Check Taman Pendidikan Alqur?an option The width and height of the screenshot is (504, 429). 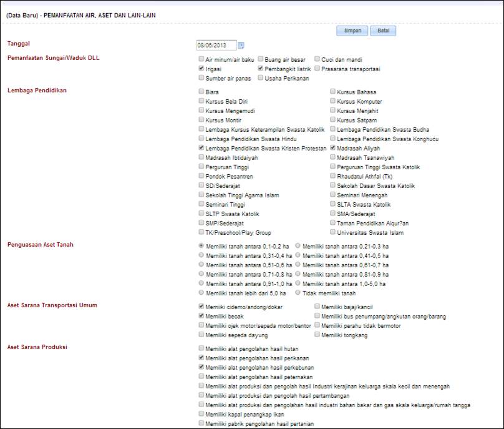(x=332, y=222)
